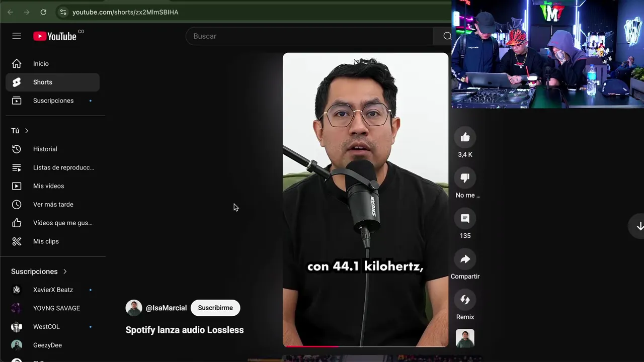Go to Inicio in sidebar
The width and height of the screenshot is (644, 362).
[52, 64]
